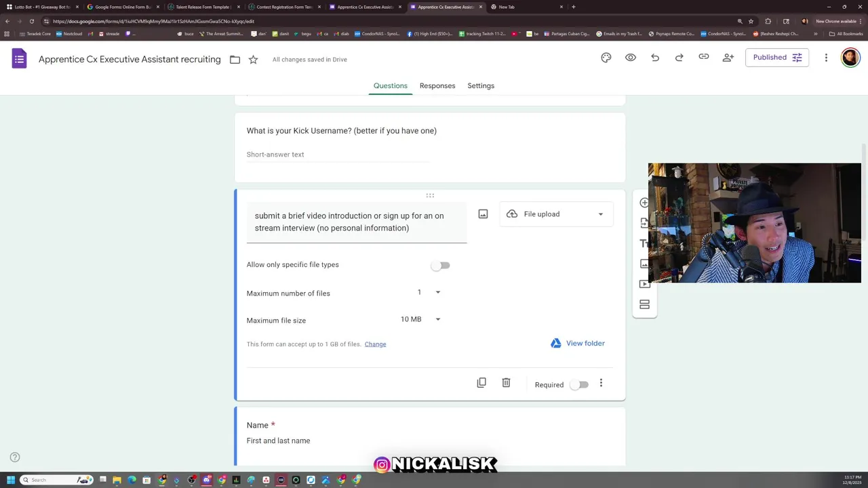
Task: Open File Explorer from taskbar
Action: [x=117, y=480]
